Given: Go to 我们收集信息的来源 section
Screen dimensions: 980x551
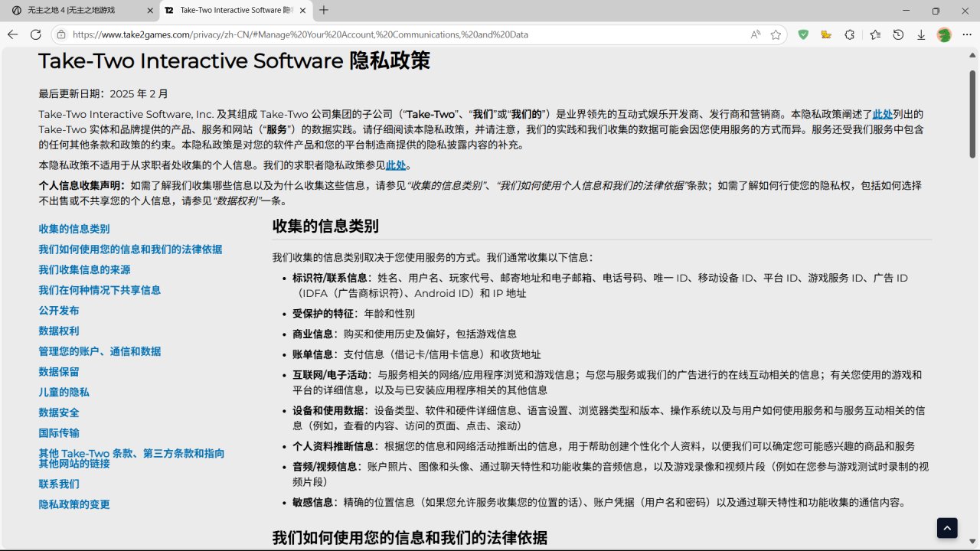Looking at the screenshot, I should 85,269.
